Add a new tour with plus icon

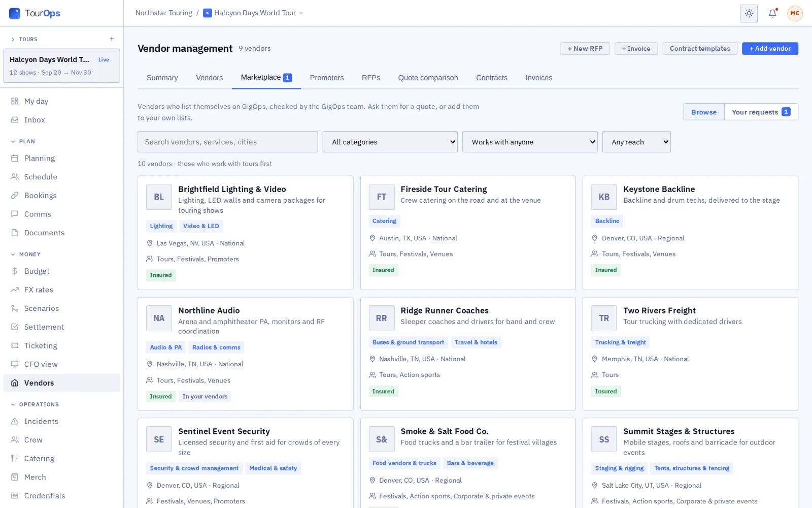(112, 39)
